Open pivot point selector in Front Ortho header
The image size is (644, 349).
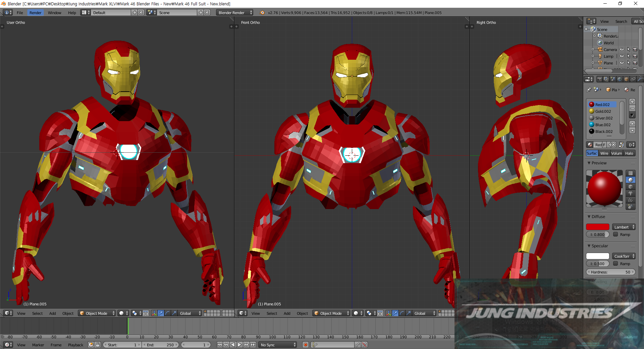pyautogui.click(x=371, y=313)
